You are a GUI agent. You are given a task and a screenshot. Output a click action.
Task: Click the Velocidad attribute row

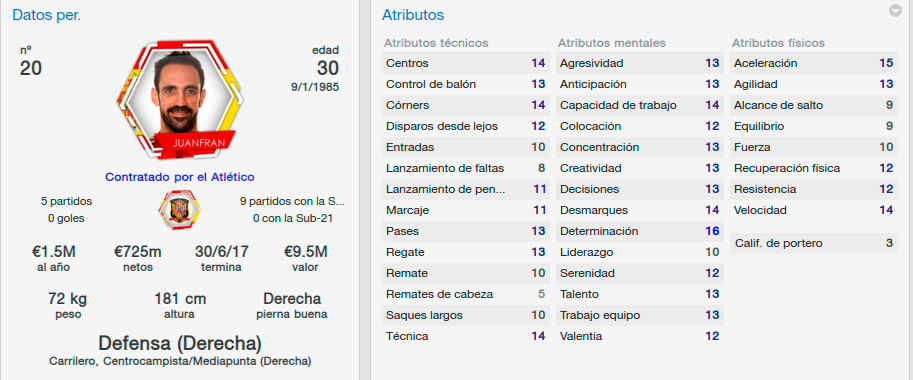[813, 210]
